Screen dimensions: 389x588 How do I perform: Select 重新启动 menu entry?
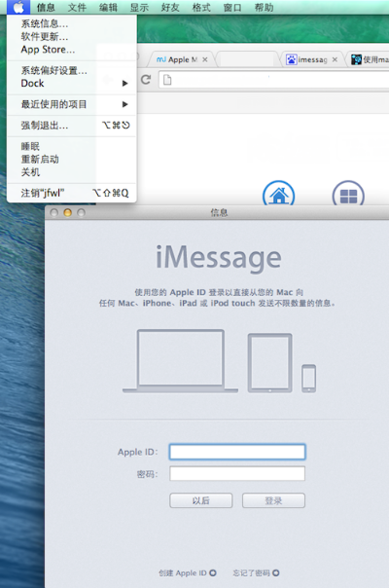click(x=72, y=159)
